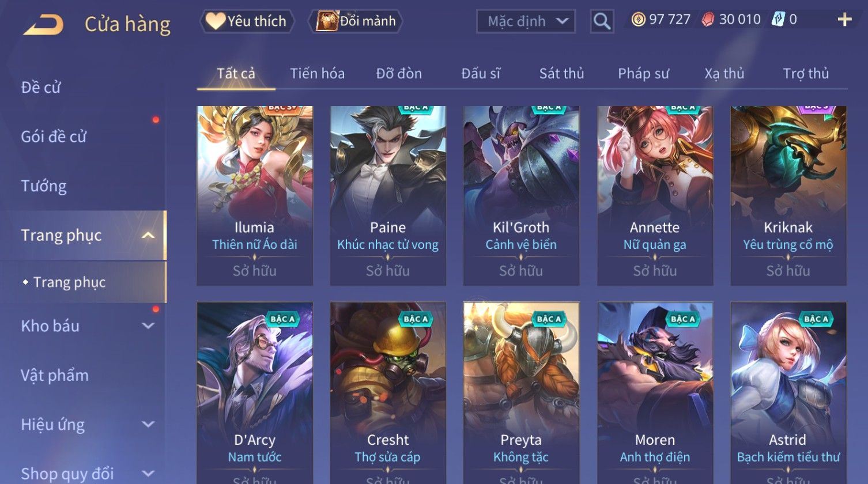The image size is (868, 484).
Task: Click the red ruby currency icon
Action: [x=708, y=20]
